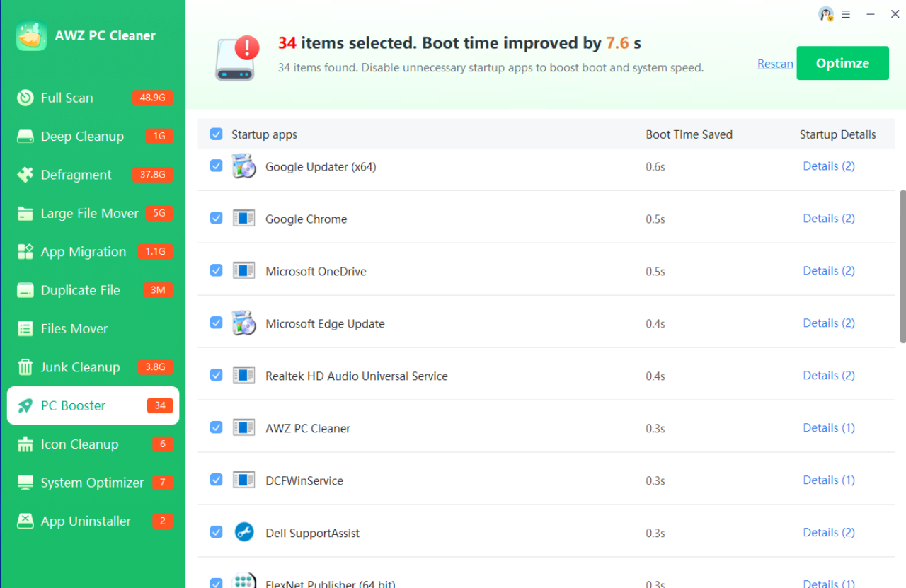906x588 pixels.
Task: Click the Microsoft OneDrive name text
Action: (x=316, y=272)
